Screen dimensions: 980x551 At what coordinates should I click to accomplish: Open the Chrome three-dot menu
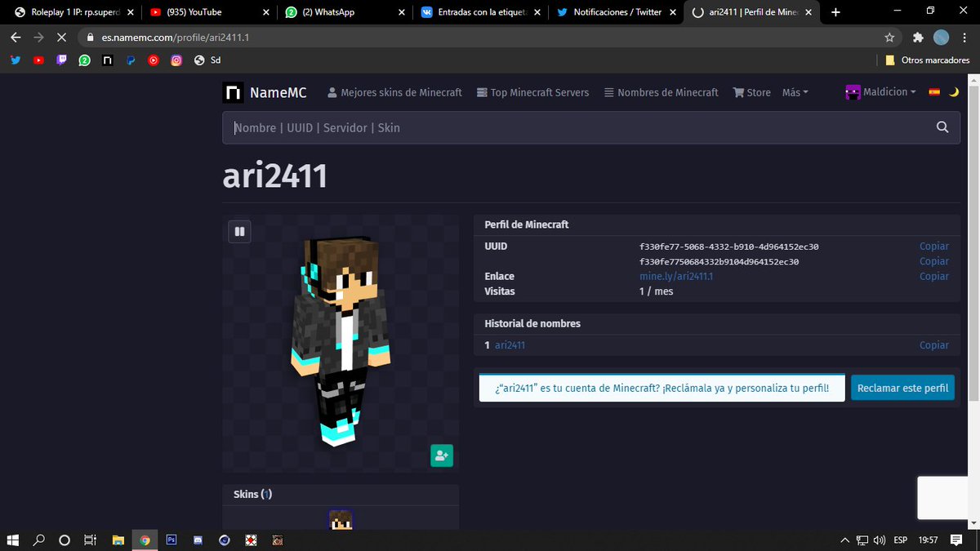pos(964,37)
